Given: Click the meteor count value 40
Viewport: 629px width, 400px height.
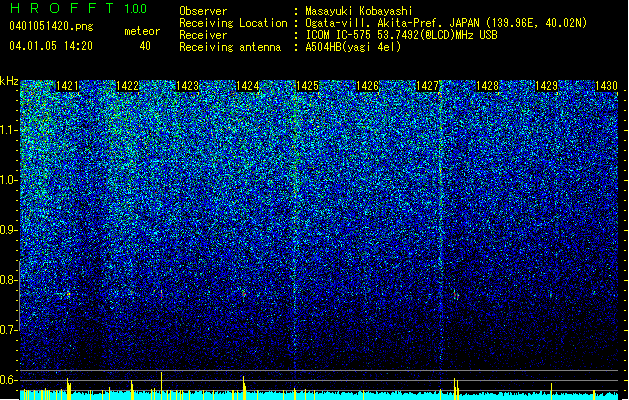Looking at the screenshot, I should coord(145,46).
